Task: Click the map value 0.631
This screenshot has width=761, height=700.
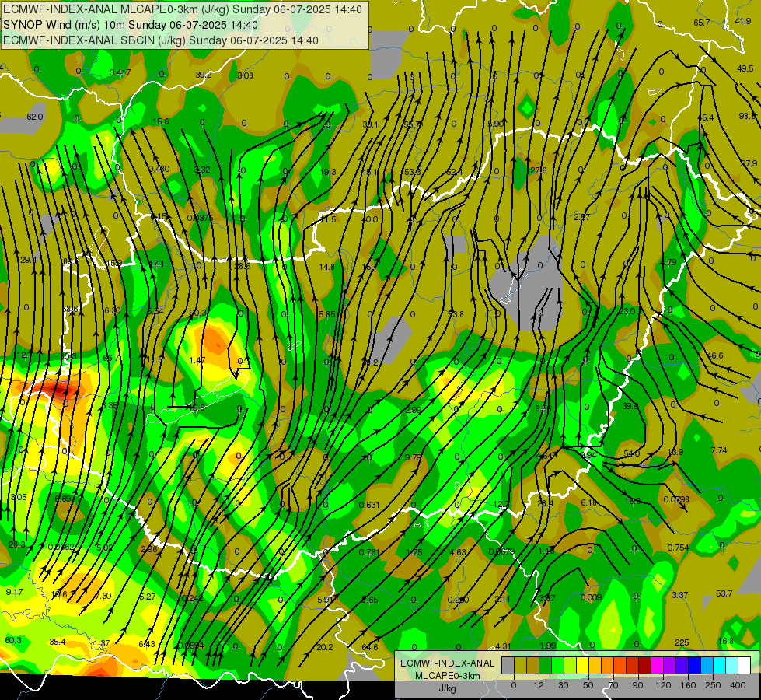Action: [x=369, y=505]
